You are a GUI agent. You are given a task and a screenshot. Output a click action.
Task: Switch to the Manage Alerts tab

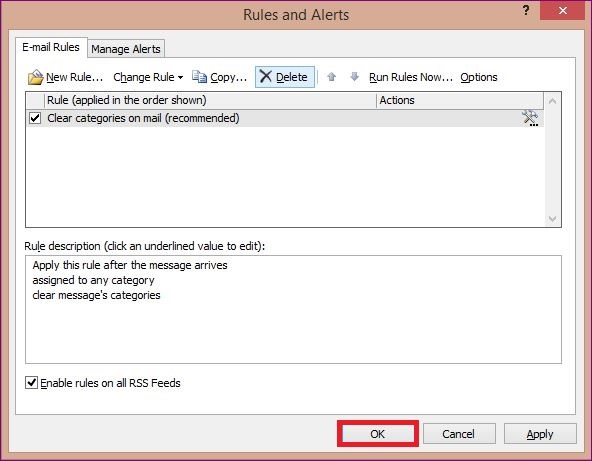[126, 49]
